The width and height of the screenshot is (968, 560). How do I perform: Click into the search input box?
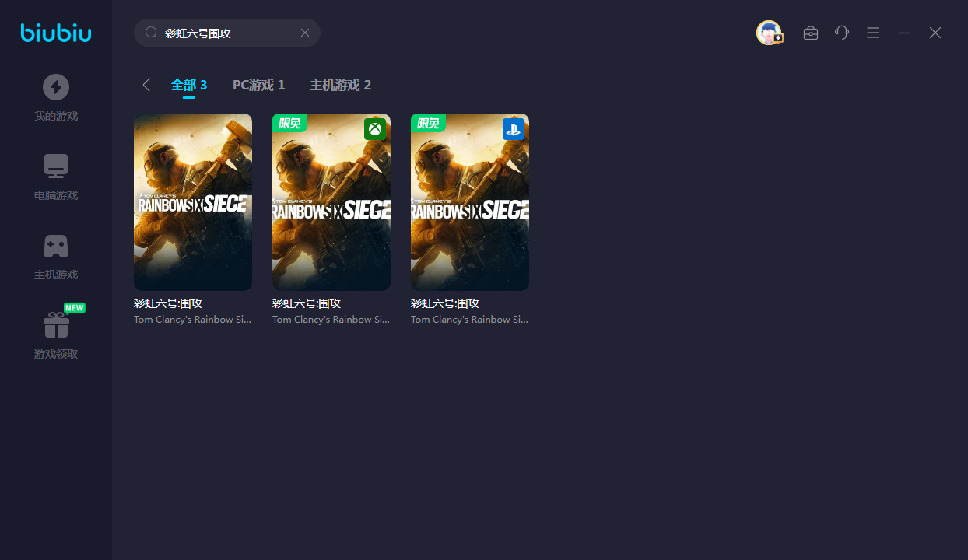click(226, 33)
